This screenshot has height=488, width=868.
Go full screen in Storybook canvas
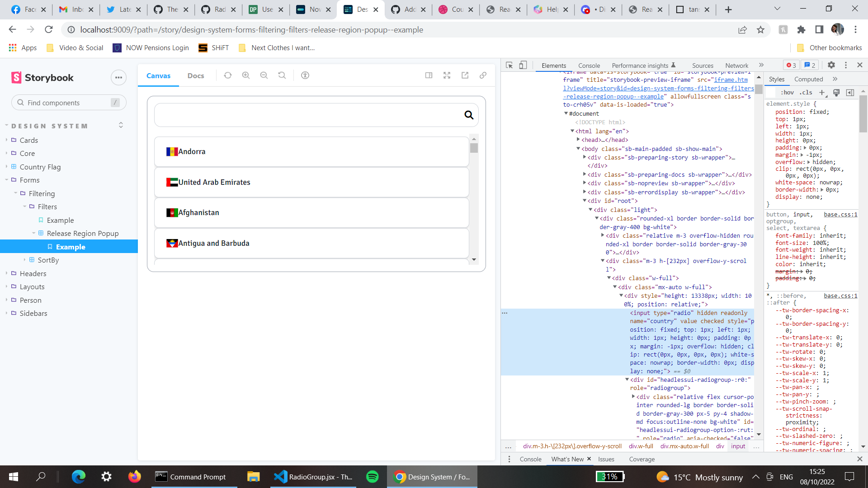pyautogui.click(x=447, y=75)
